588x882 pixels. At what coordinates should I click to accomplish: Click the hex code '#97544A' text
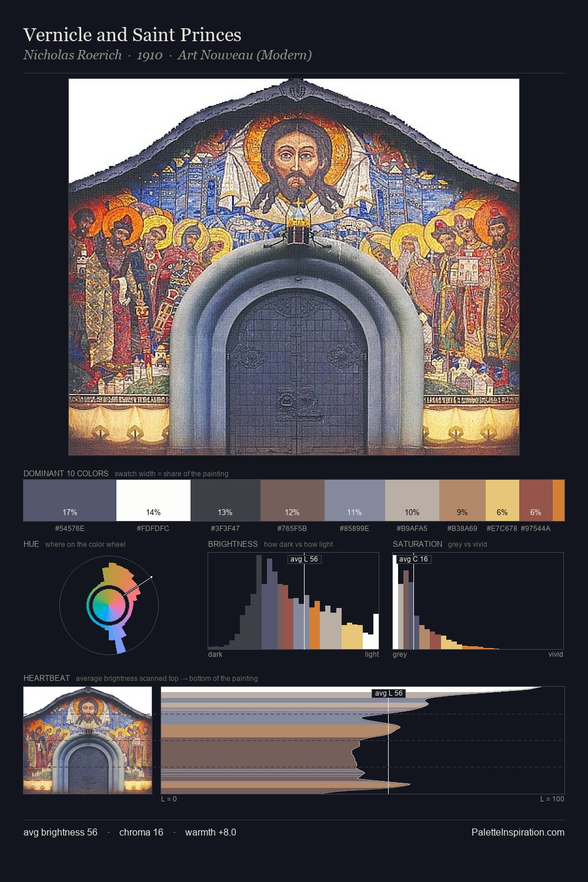click(x=536, y=529)
